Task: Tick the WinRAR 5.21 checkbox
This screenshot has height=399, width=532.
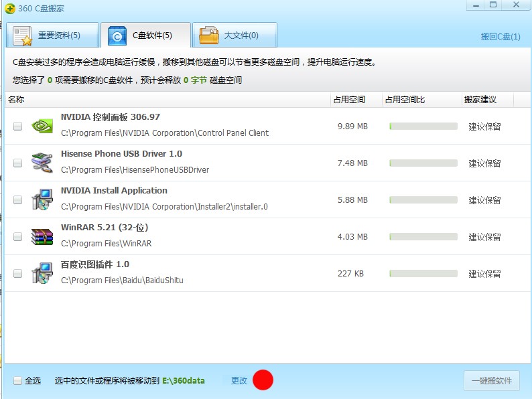Action: point(17,236)
